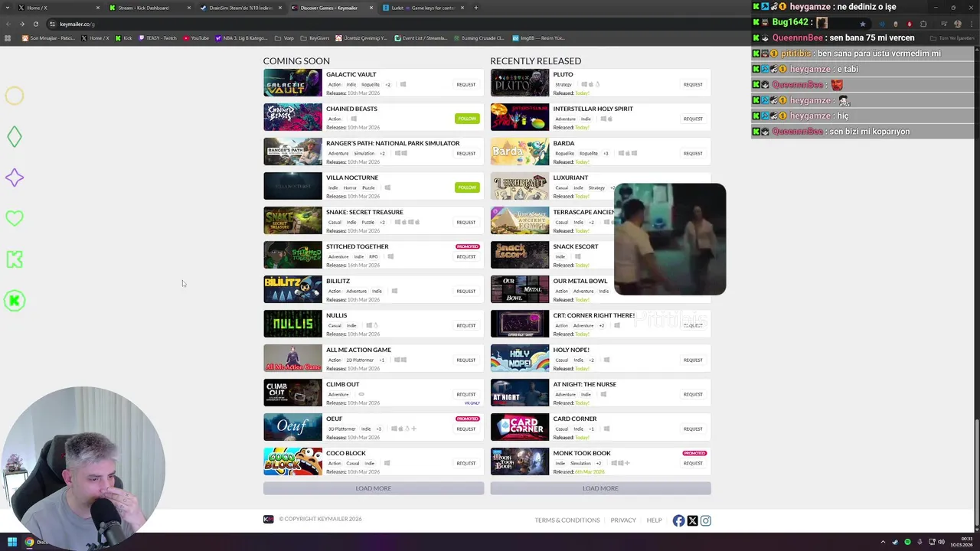The width and height of the screenshot is (980, 551).
Task: Open the Privacy footer link
Action: click(623, 520)
